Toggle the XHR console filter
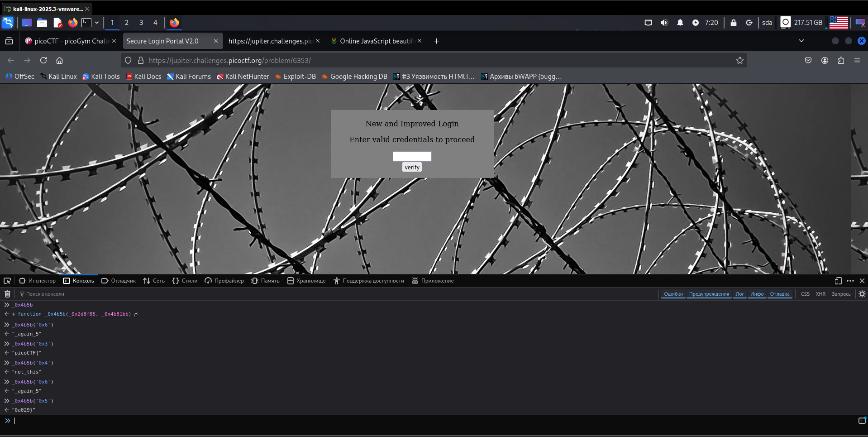The height and width of the screenshot is (437, 868). click(820, 294)
